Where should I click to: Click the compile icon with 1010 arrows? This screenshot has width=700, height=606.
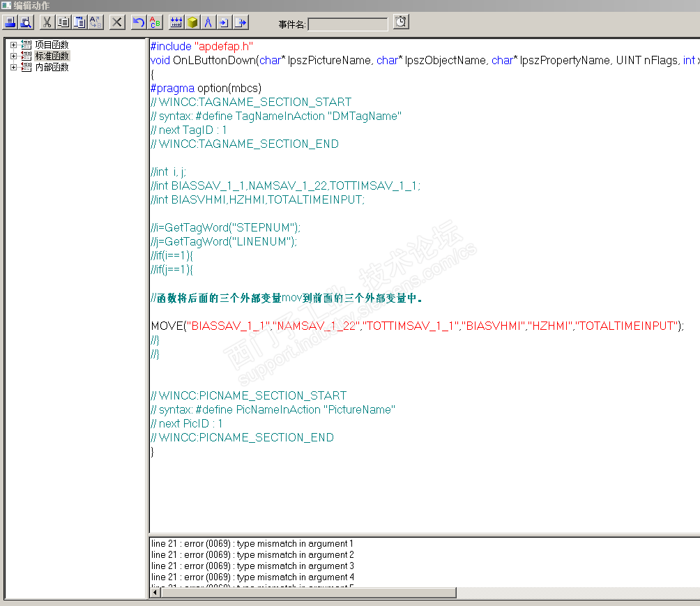click(176, 22)
